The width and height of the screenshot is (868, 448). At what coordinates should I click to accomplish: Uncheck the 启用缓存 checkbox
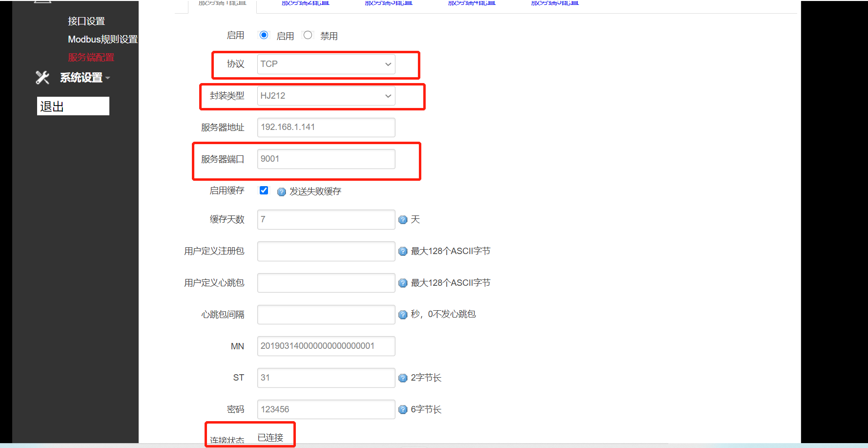[x=264, y=190]
